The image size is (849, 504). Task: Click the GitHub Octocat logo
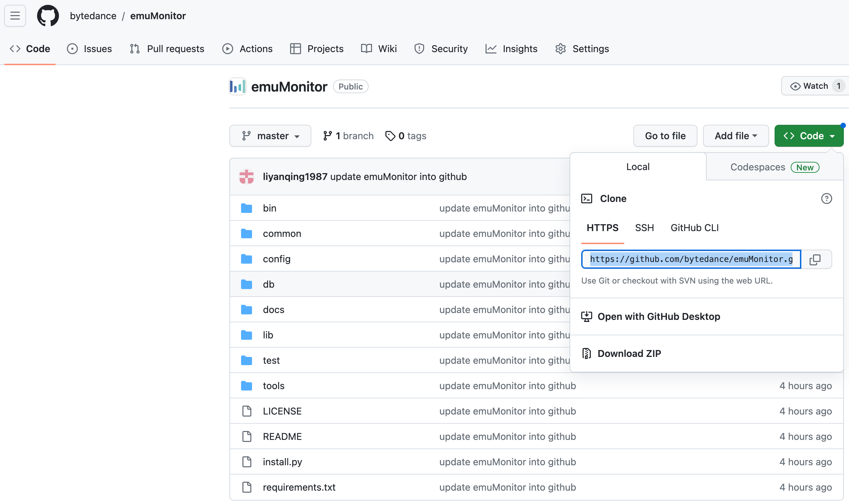(x=48, y=16)
